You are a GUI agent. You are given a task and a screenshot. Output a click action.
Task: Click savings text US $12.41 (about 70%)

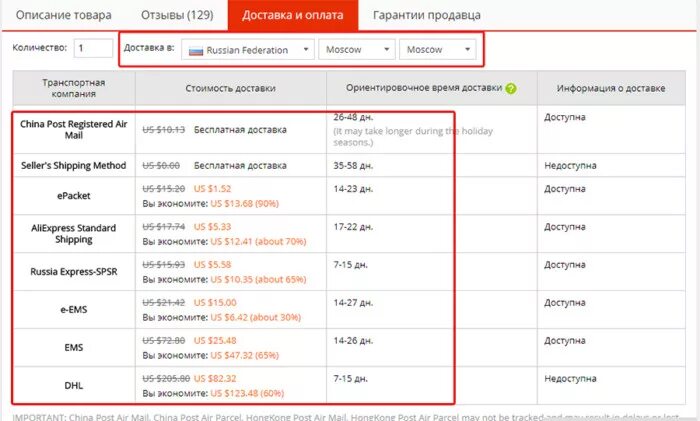[258, 242]
